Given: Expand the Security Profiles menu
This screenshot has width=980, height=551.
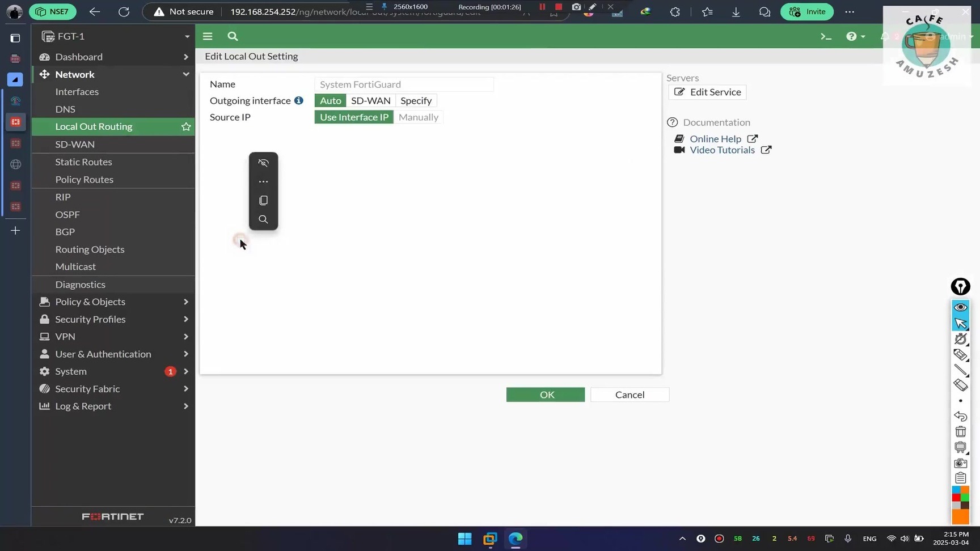Looking at the screenshot, I should click(113, 319).
